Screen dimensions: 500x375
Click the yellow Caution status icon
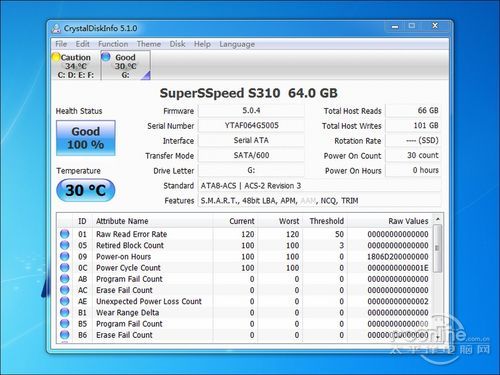point(56,57)
